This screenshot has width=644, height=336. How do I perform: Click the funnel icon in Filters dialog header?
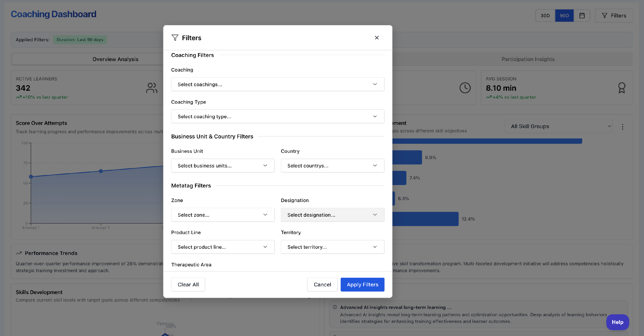point(175,38)
